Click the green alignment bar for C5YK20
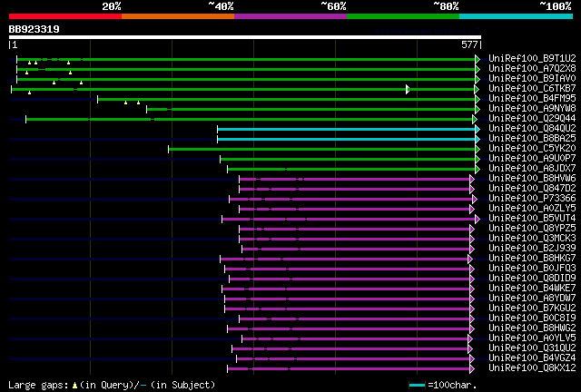The image size is (581, 392). click(x=322, y=150)
